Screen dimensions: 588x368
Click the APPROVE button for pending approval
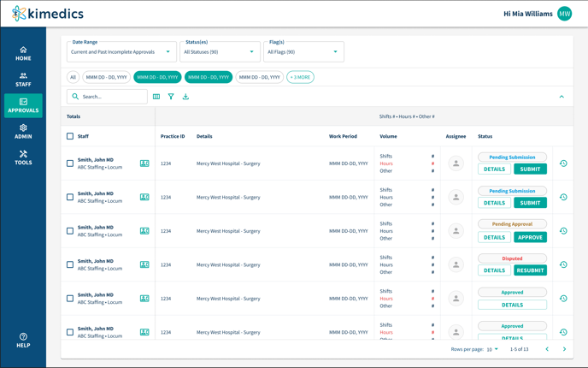click(x=530, y=237)
